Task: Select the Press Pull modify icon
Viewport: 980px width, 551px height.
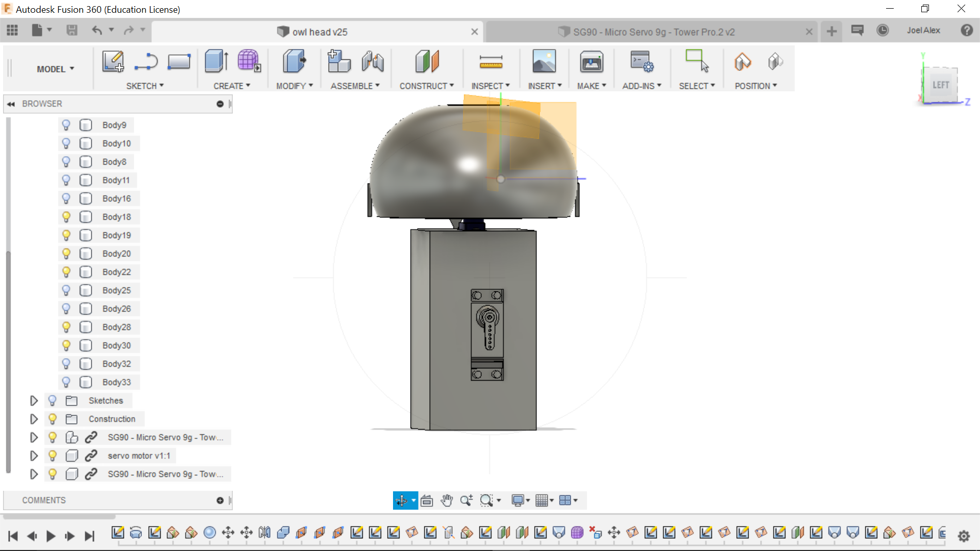Action: (294, 62)
